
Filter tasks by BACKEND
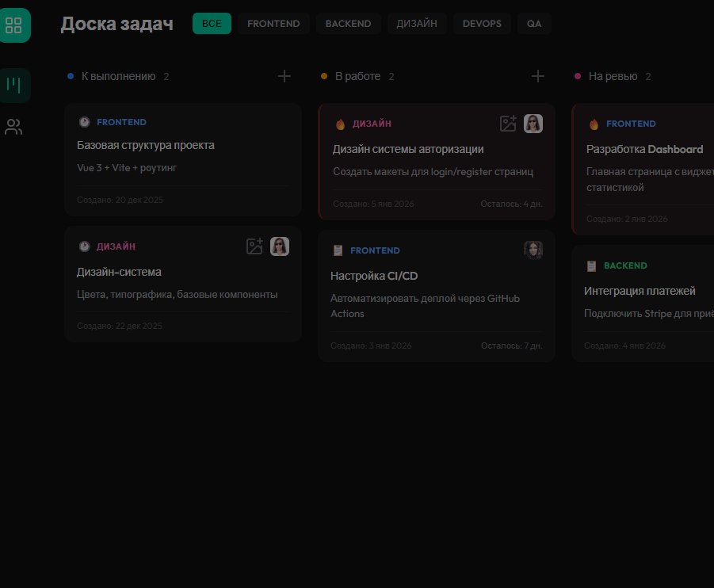point(348,24)
